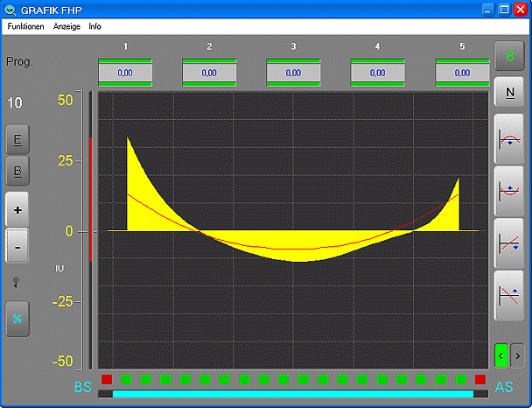Click the red vertical level bar
532x408 pixels.
click(x=91, y=200)
